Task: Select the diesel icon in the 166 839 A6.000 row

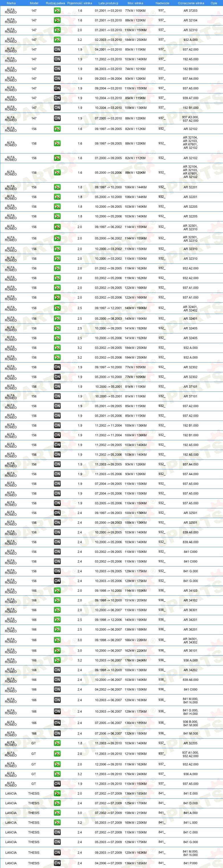Action: tap(57, 680)
